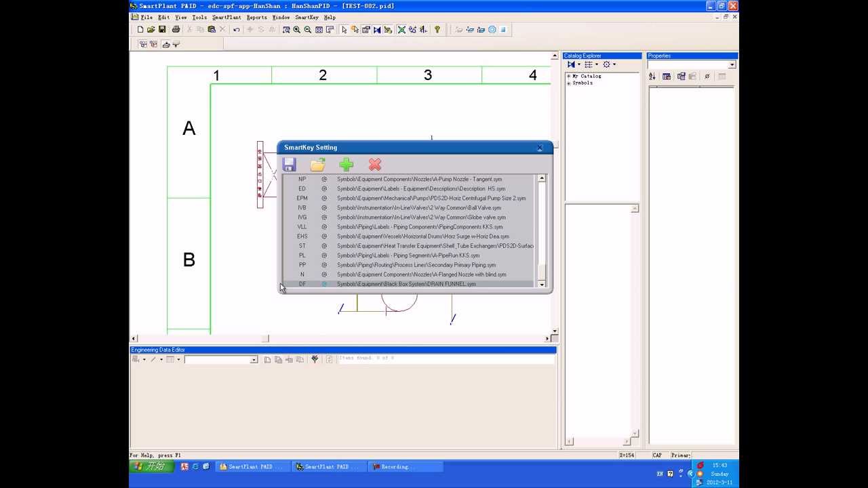Delete SmartKey with red X icon
The image size is (868, 488).
click(375, 165)
